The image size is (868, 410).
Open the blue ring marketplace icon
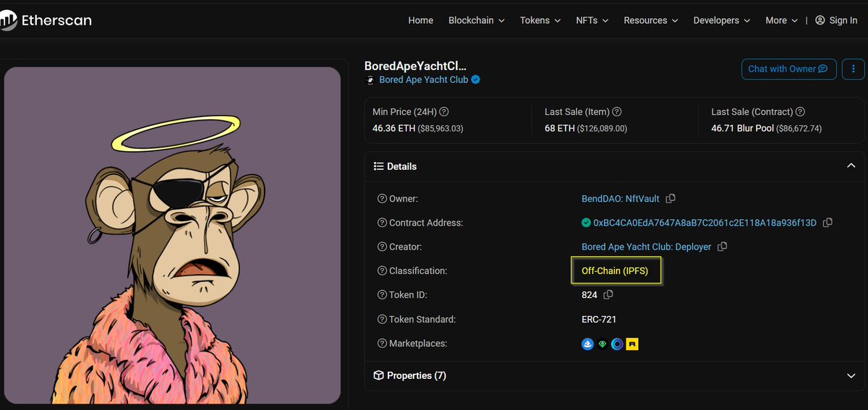[x=617, y=344]
